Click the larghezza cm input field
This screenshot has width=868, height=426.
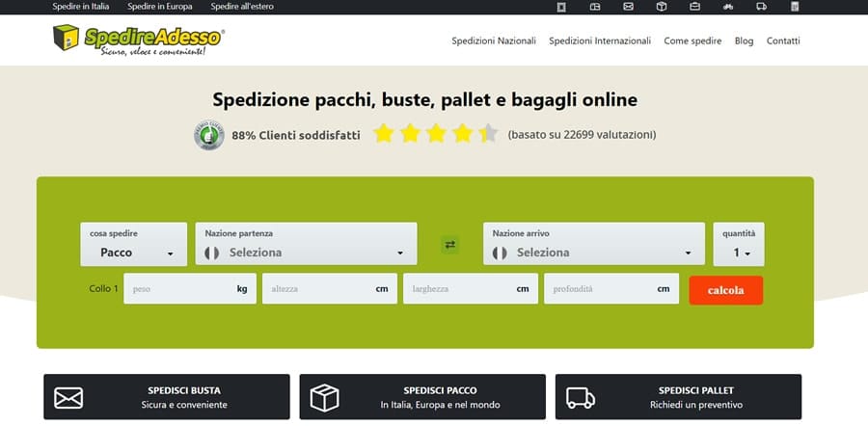click(470, 289)
